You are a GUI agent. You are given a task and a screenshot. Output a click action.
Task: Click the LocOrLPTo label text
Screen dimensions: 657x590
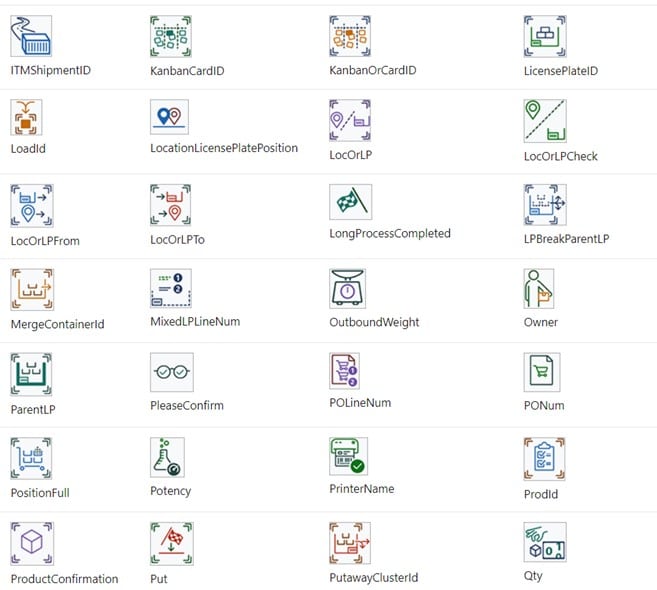177,239
